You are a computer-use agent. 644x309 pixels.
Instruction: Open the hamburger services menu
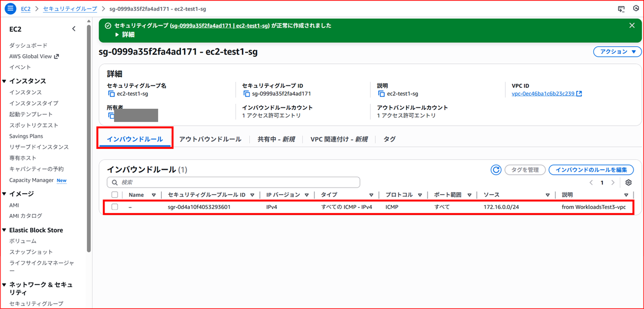coord(9,9)
